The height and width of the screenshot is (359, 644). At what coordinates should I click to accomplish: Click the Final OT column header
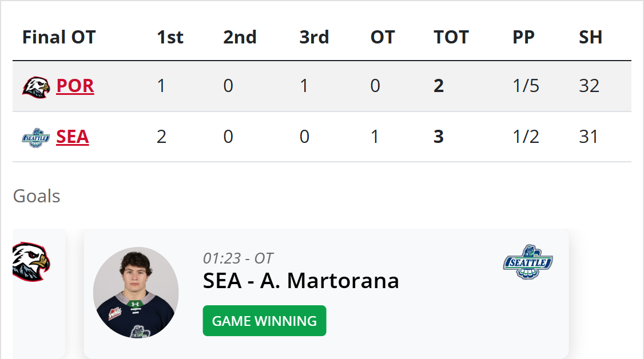59,38
